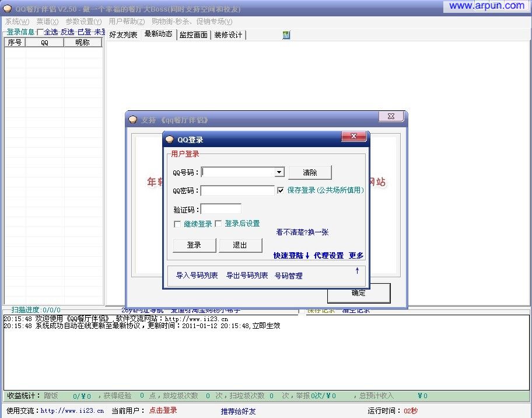Focus the QQ号码 input field
Screen dimensions: 532x418
coord(239,172)
